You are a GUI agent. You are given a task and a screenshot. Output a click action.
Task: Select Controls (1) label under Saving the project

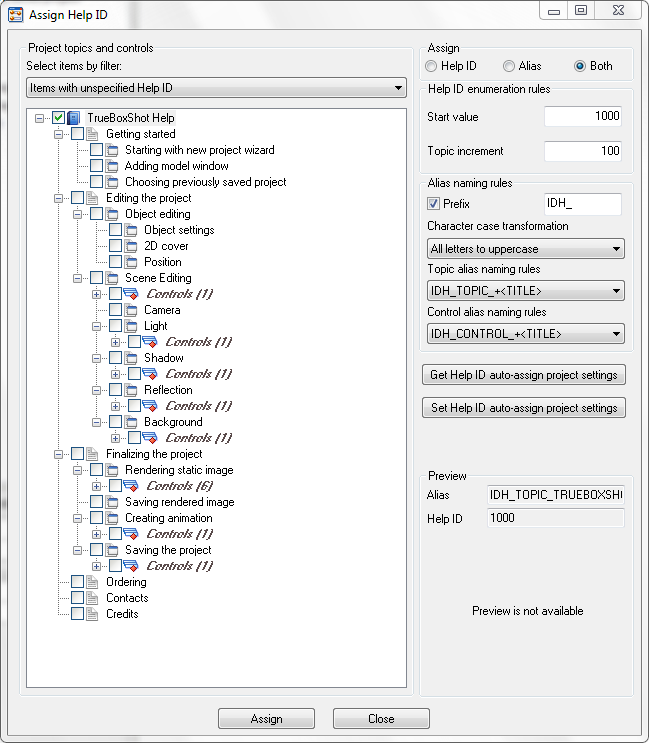[x=180, y=566]
